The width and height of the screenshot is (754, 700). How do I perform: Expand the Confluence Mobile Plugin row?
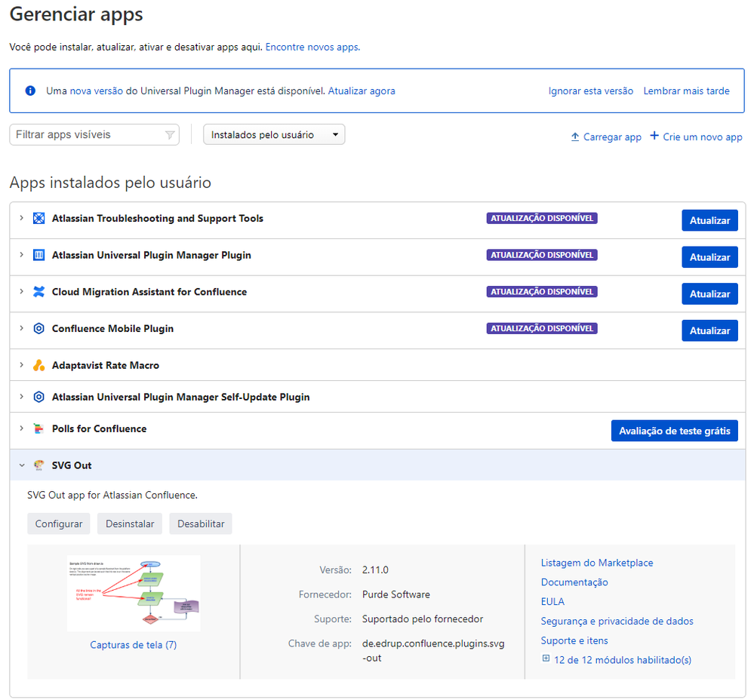pyautogui.click(x=21, y=329)
